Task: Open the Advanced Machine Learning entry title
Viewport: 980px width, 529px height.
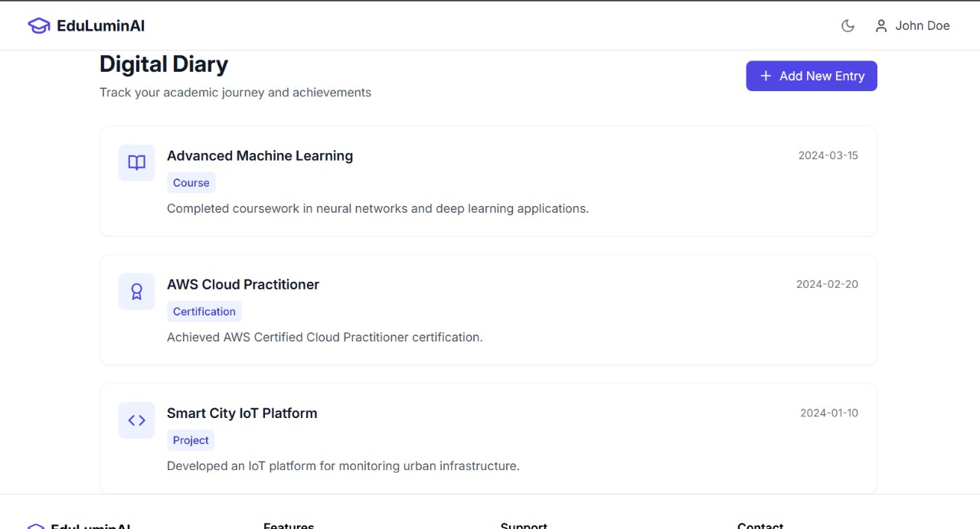Action: point(260,156)
